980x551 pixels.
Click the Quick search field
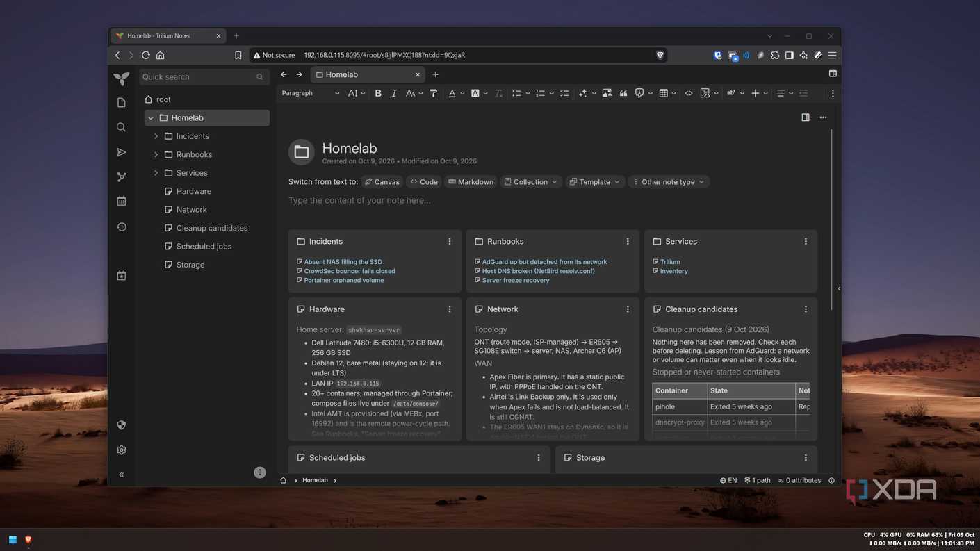[x=204, y=77]
